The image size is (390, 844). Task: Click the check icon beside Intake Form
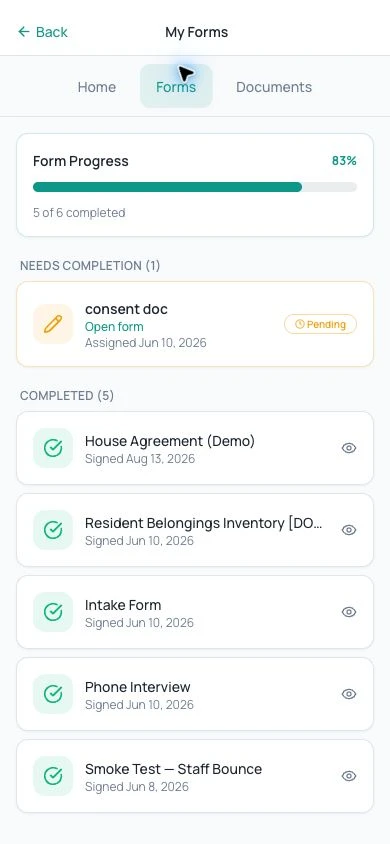53,612
